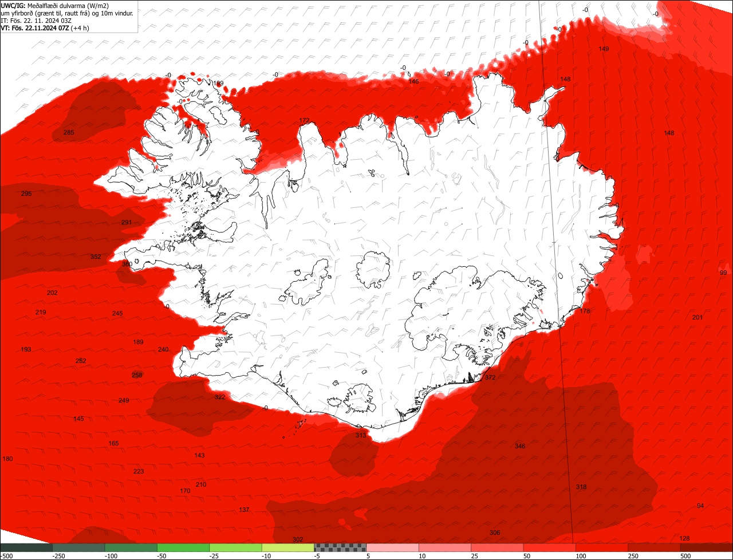This screenshot has height=560, width=733.
Task: Click the -100 legend label
Action: [x=111, y=556]
